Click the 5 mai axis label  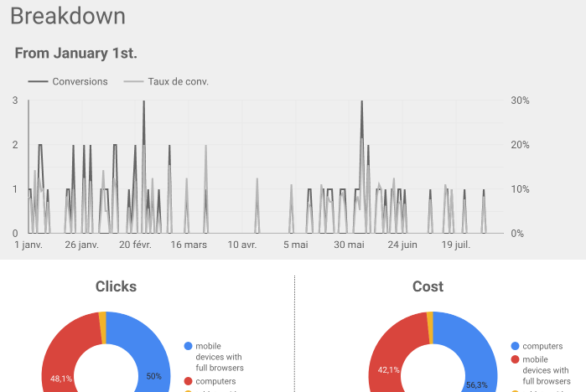[x=296, y=245]
